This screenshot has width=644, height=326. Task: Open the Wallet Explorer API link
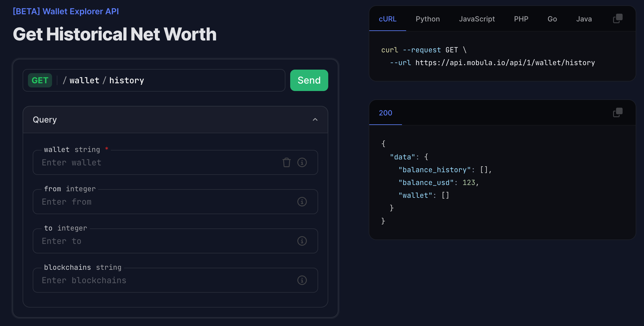[66, 11]
